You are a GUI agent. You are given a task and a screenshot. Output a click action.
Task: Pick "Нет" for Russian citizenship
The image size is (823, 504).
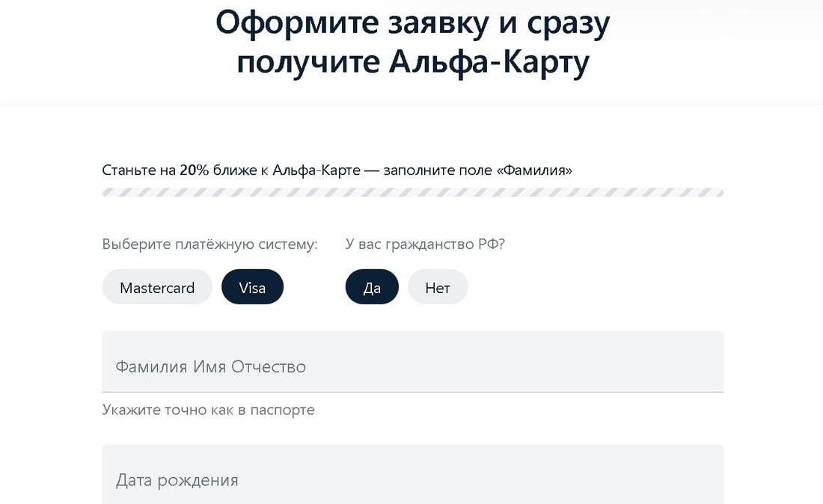coord(438,287)
